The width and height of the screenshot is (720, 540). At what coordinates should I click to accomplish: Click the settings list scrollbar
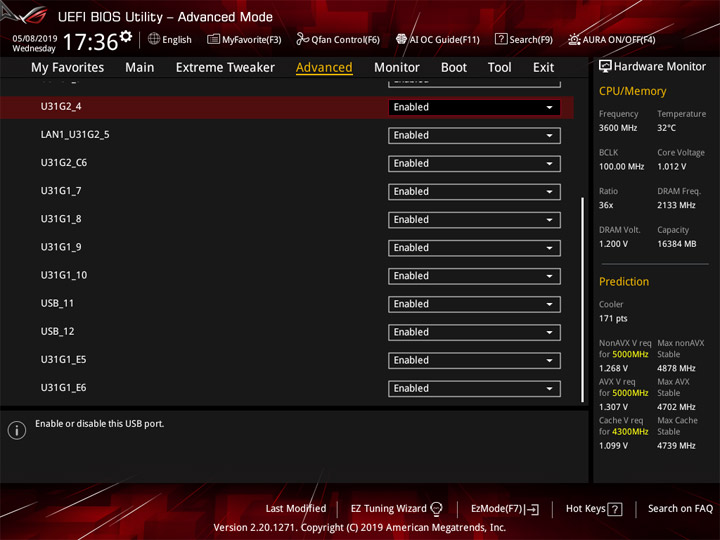pos(582,299)
